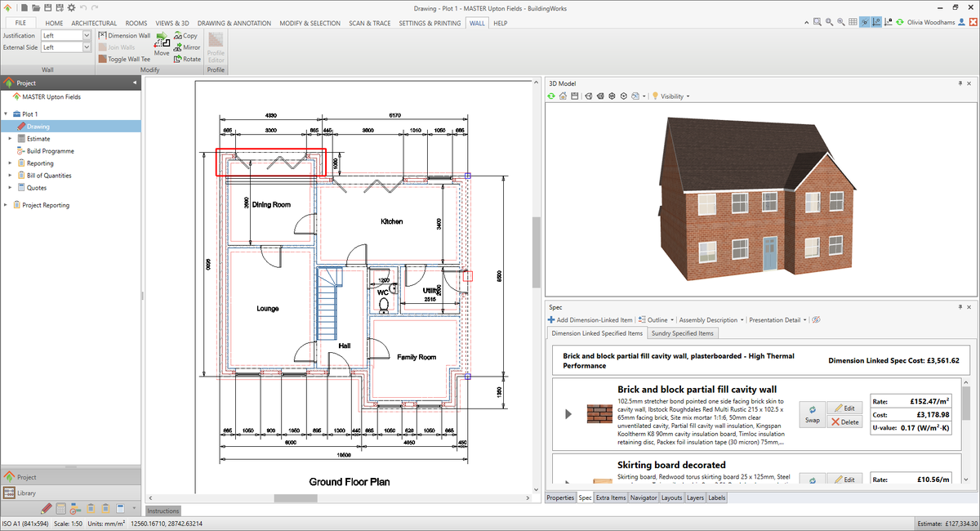The width and height of the screenshot is (980, 531).
Task: Open the ROOMS ribbon tab
Action: [x=136, y=23]
